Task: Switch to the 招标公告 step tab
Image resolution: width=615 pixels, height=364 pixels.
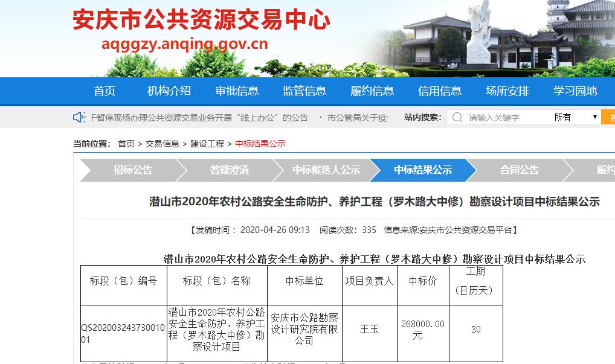Action: click(x=133, y=170)
